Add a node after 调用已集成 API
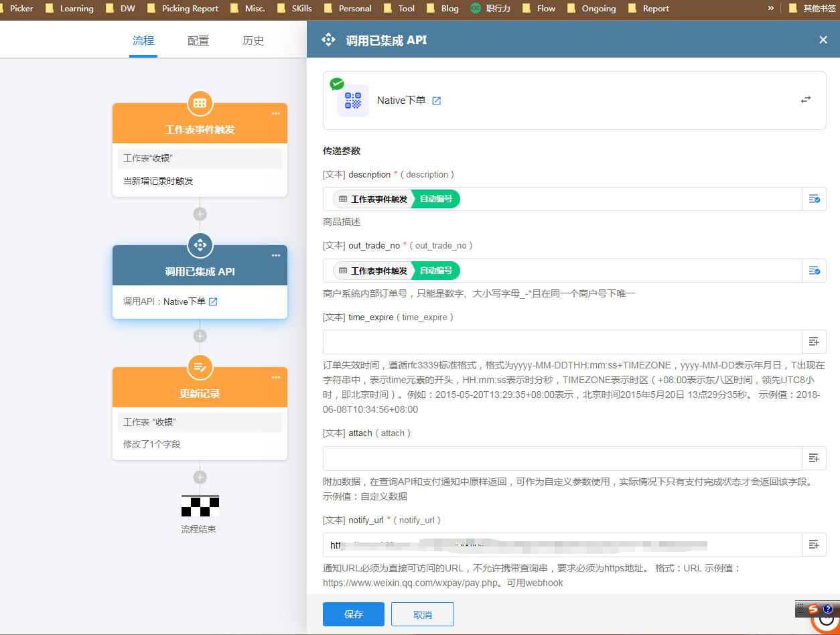 pyautogui.click(x=200, y=336)
